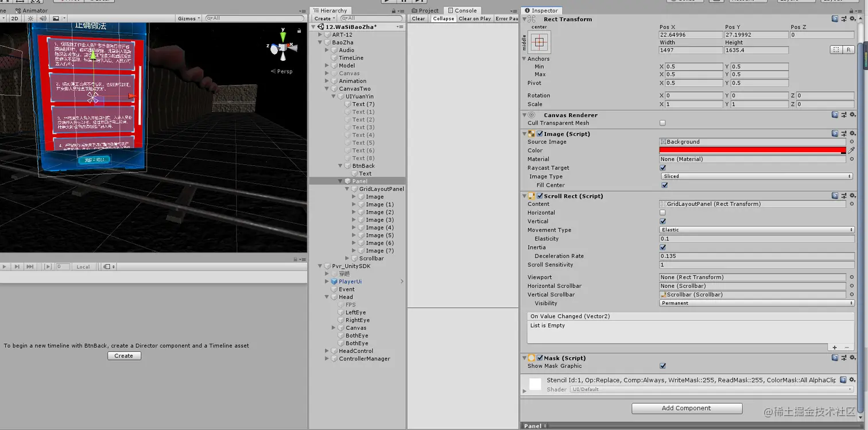Click the Scene view orientation gizmo

283,48
